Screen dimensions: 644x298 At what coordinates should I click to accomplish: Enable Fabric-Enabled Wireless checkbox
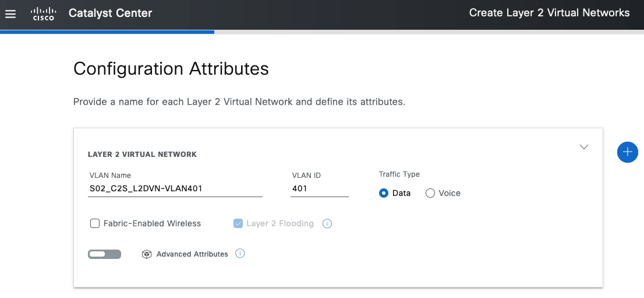pyautogui.click(x=95, y=223)
